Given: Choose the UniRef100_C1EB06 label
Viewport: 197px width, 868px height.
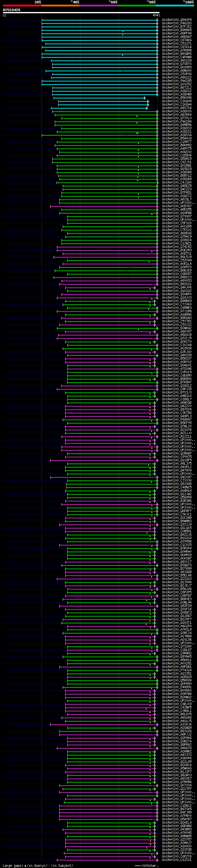Looking at the screenshot, I should pos(177,155).
